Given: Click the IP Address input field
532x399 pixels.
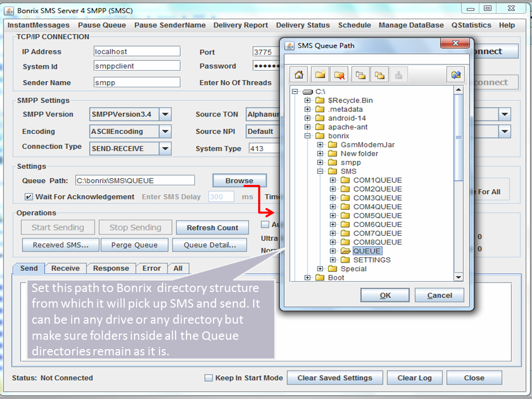Looking at the screenshot, I should (137, 51).
